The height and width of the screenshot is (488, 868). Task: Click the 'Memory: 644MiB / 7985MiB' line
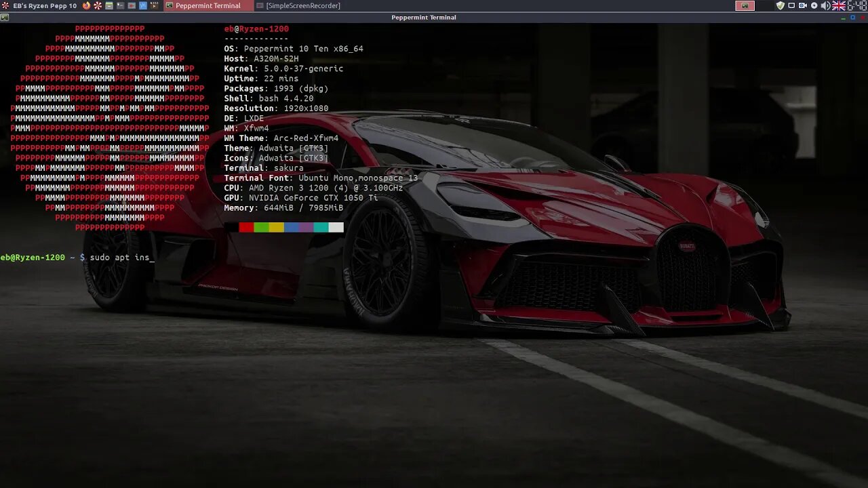click(x=283, y=207)
